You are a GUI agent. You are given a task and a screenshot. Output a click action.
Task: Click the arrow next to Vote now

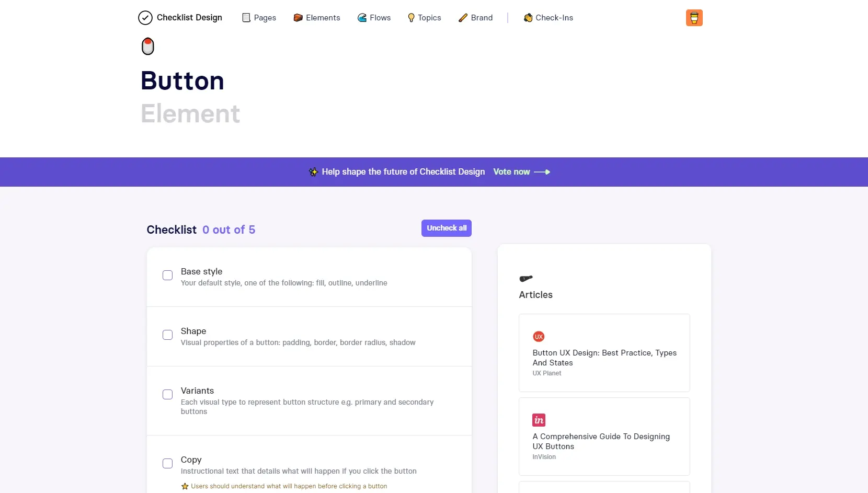[x=542, y=172]
